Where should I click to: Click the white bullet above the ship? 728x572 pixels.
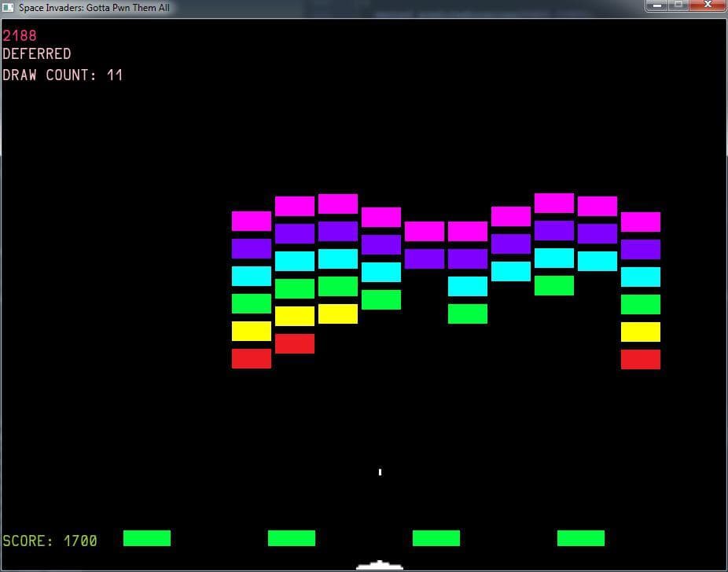click(380, 471)
